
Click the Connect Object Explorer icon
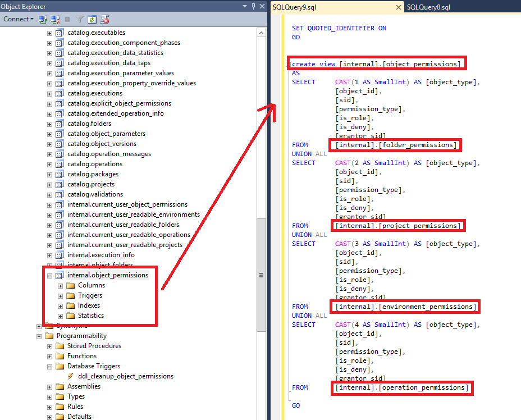[x=43, y=19]
